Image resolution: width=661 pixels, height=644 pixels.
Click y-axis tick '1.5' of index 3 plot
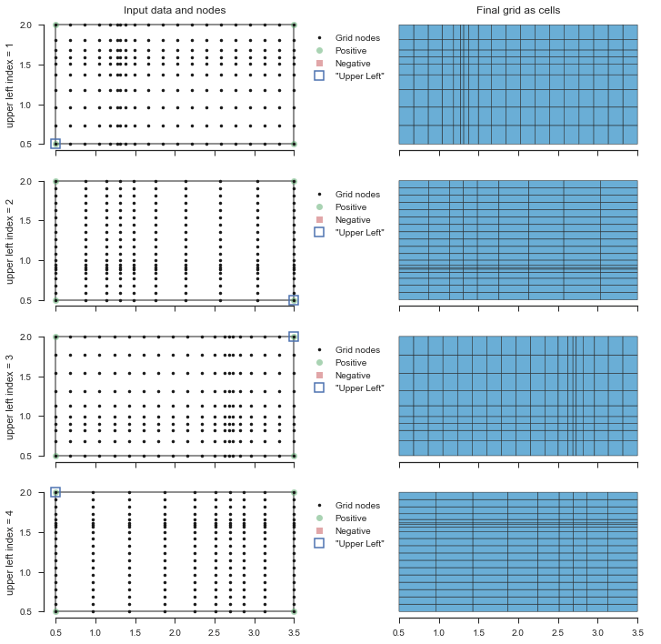(25, 377)
